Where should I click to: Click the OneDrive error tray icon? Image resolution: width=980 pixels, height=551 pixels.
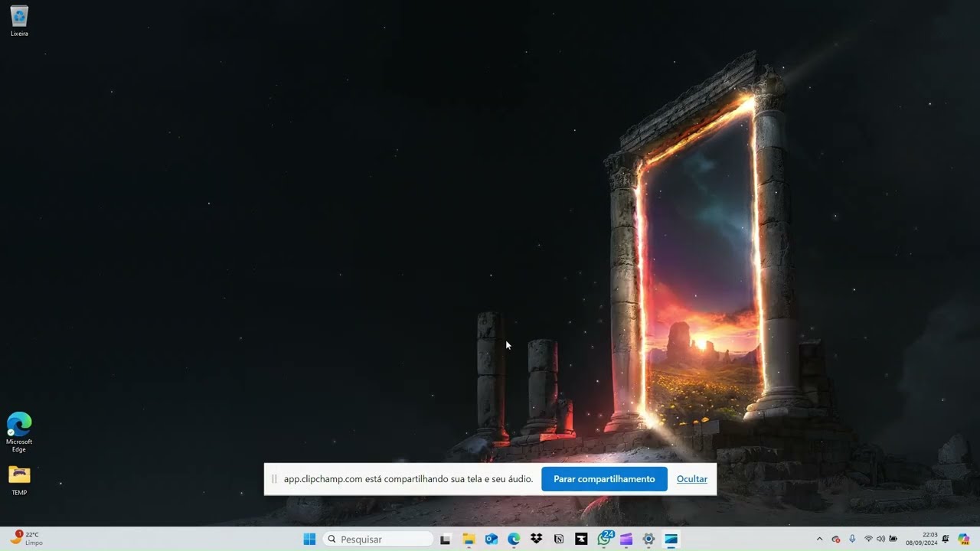coord(836,540)
